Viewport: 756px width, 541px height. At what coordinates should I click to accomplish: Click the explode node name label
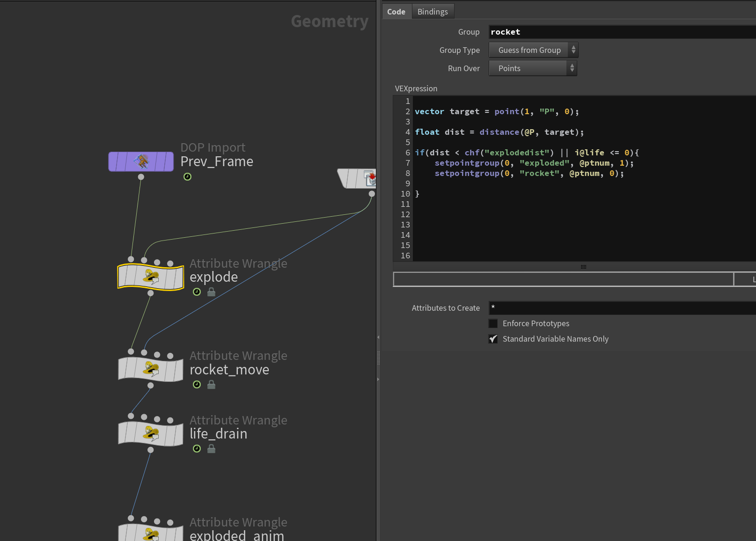pyautogui.click(x=213, y=277)
